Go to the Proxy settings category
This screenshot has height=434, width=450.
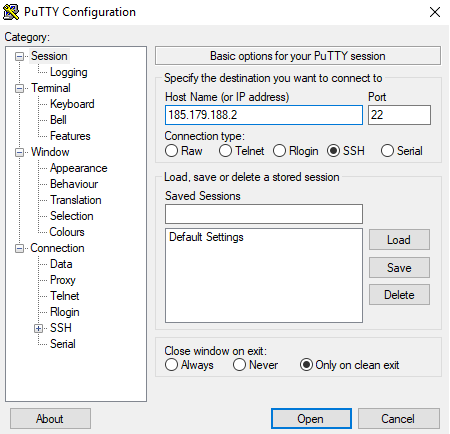[x=63, y=280]
